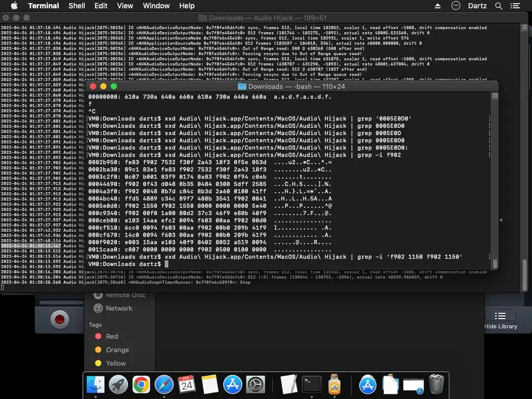532x399 pixels.
Task: Zoom the bash window with green button
Action: tap(114, 87)
